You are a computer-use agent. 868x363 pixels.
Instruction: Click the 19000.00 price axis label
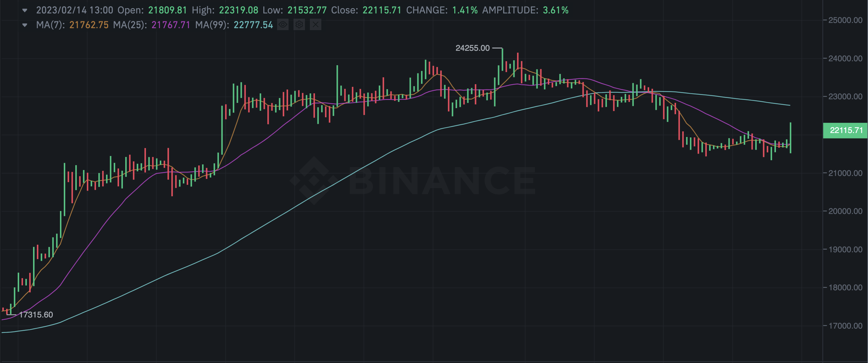pos(845,250)
